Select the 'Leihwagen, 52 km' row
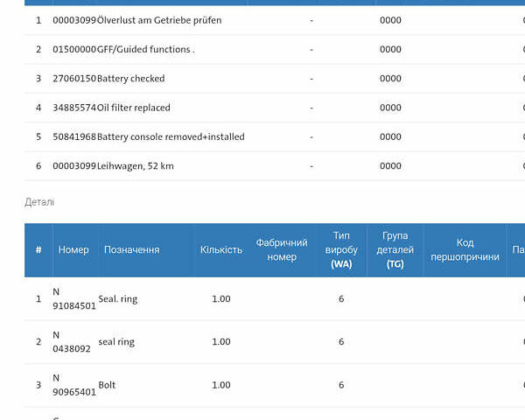The image size is (525, 420). pos(135,166)
